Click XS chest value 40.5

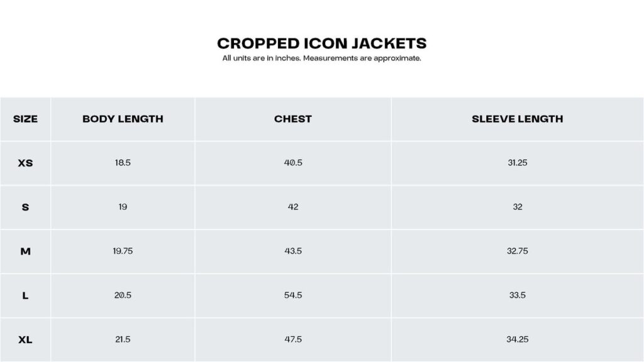pyautogui.click(x=293, y=163)
